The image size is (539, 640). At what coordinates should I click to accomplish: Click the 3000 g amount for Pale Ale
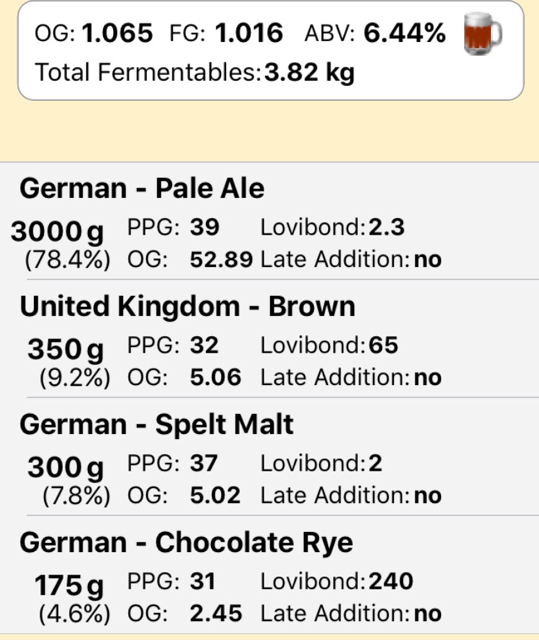57,232
